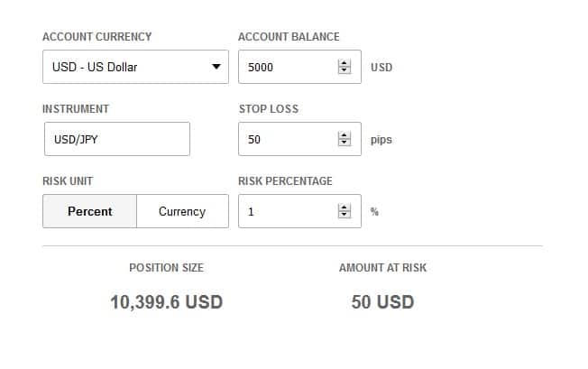Click the Account Balance input field
Viewport: 588px width, 369px height.
(287, 67)
